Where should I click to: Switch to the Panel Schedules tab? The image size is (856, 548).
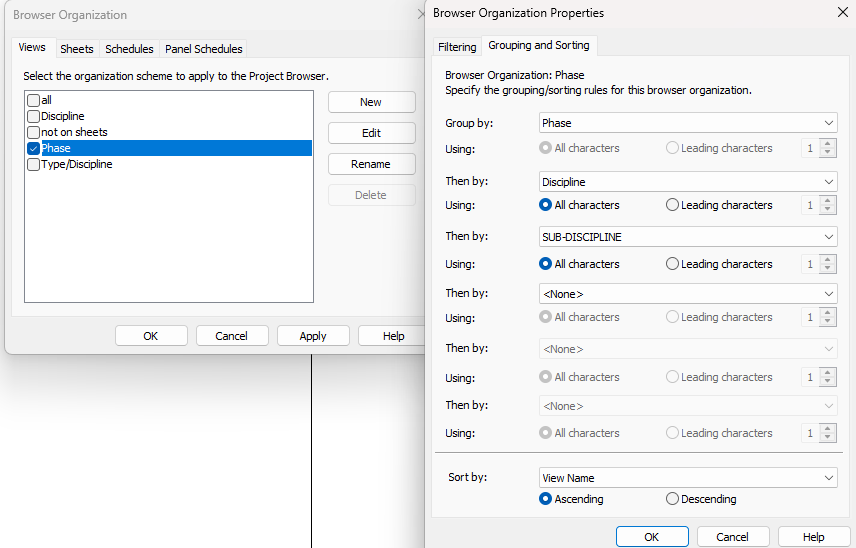204,49
